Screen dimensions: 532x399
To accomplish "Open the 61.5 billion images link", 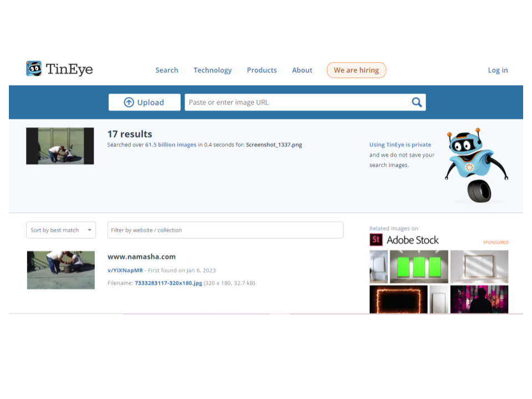I will coord(171,145).
